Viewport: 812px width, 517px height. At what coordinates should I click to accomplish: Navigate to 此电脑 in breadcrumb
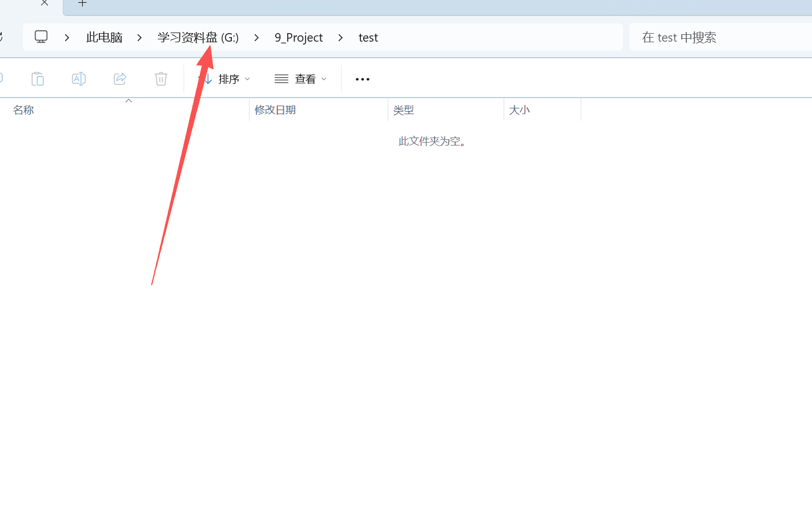(x=104, y=38)
